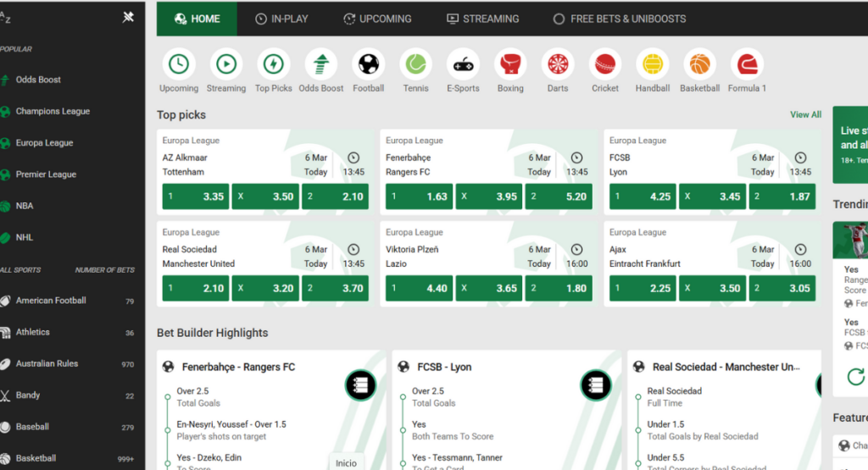Open Fenerbahçe - Rangers FC bet builder title
This screenshot has height=470, width=868.
pyautogui.click(x=238, y=368)
